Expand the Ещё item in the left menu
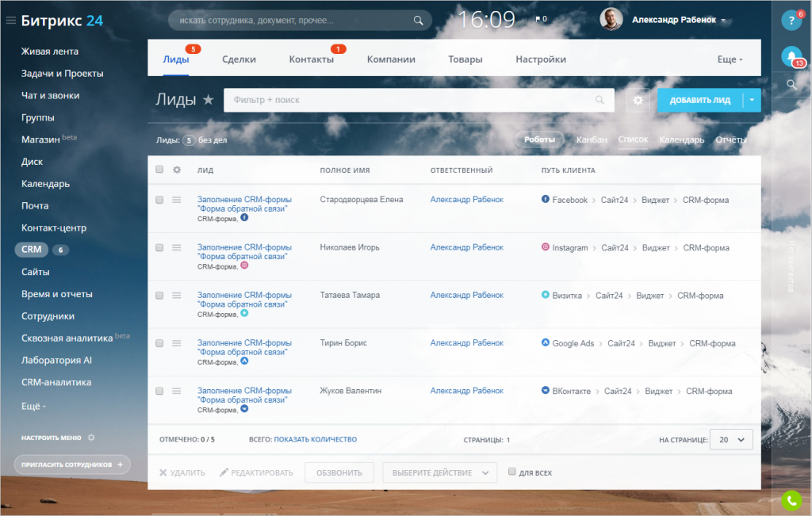The height and width of the screenshot is (516, 812). point(33,407)
